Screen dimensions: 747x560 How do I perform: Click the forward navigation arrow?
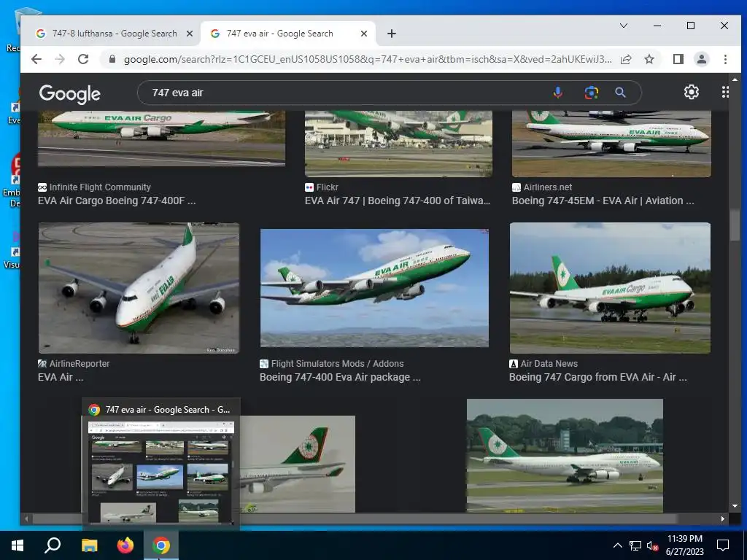click(60, 59)
